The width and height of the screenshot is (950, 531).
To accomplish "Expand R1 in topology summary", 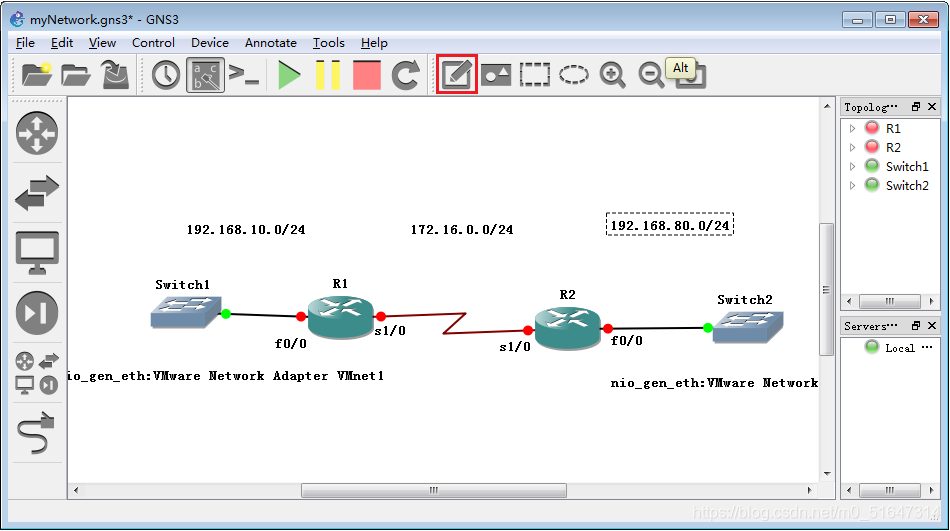I will (x=852, y=128).
